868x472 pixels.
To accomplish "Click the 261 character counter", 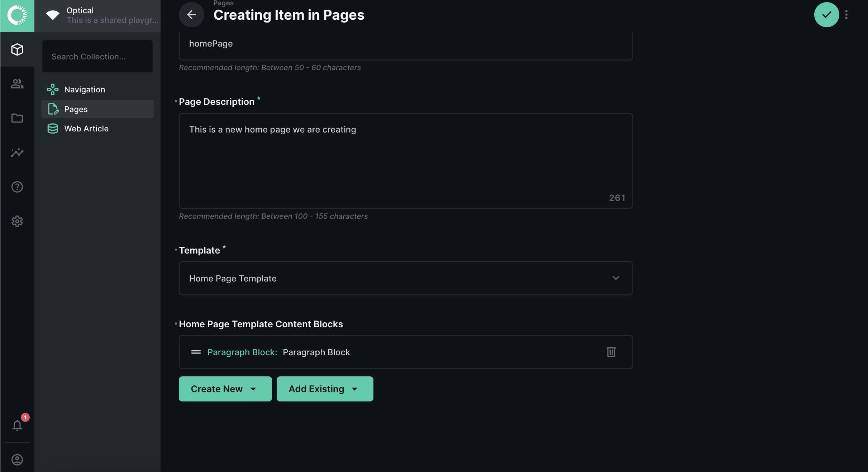I will [617, 198].
